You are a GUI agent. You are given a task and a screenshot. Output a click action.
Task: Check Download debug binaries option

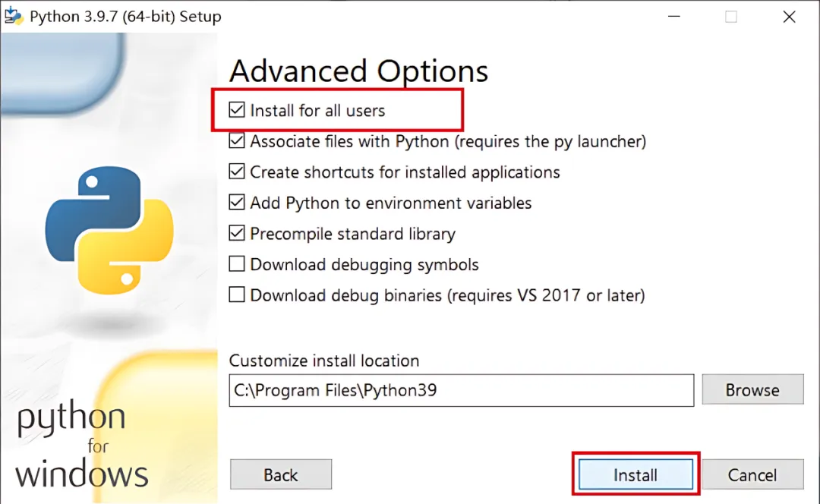click(x=237, y=295)
